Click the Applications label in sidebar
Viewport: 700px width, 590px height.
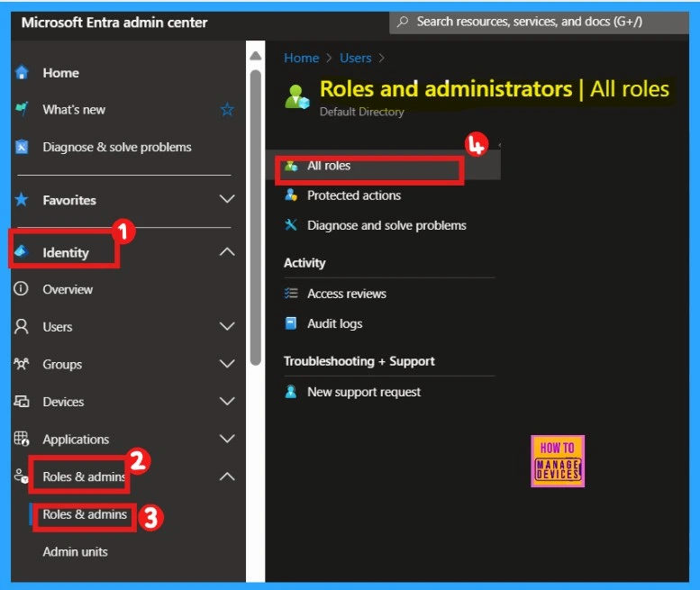coord(76,440)
